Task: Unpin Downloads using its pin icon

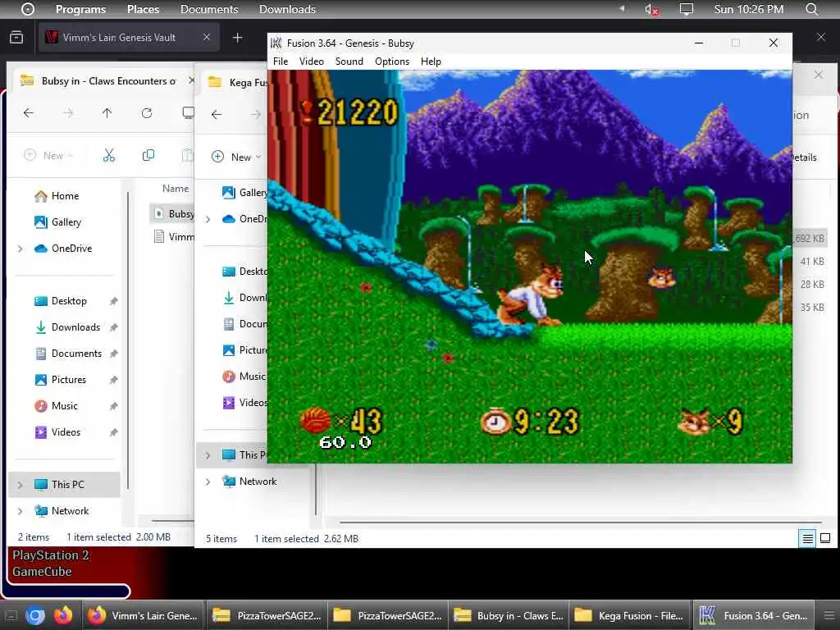Action: click(113, 328)
